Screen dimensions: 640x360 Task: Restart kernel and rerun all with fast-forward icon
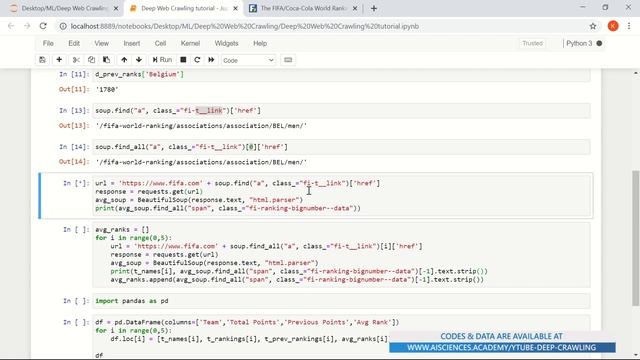(x=211, y=60)
